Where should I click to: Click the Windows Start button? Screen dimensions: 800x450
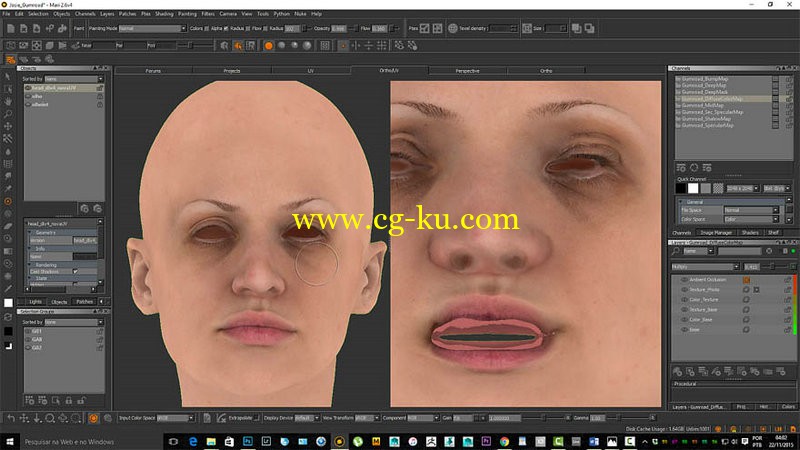point(9,441)
